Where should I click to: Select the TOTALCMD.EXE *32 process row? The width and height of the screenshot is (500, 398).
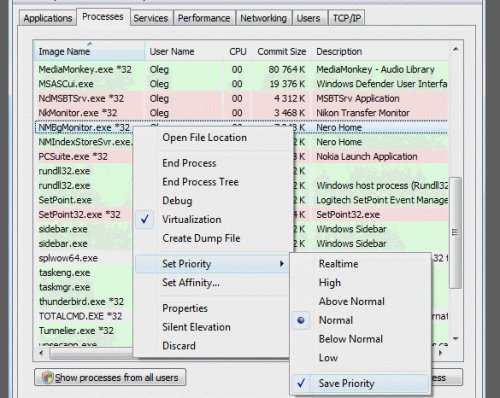point(241,316)
